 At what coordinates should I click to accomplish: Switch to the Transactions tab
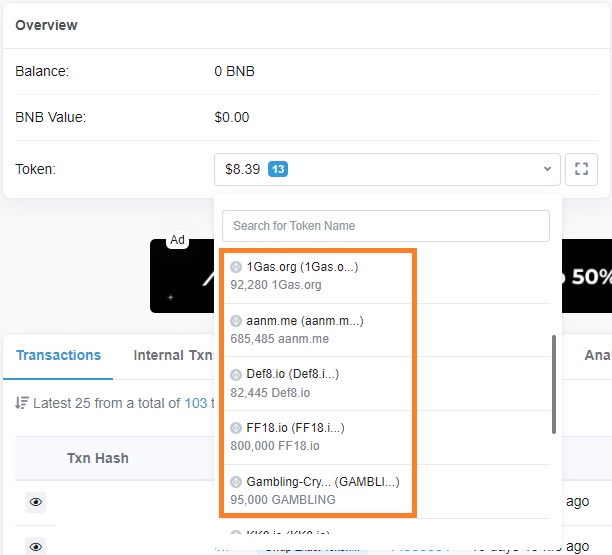(x=58, y=355)
